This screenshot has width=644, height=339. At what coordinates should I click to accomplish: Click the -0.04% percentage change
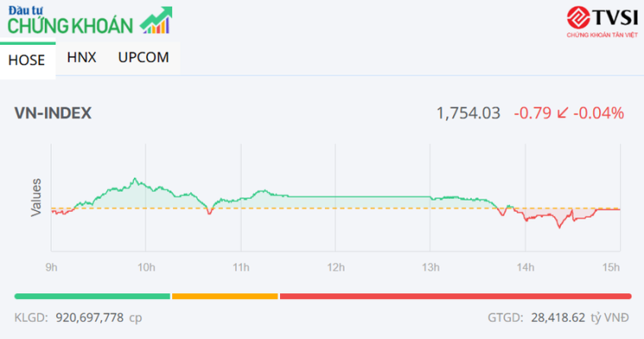[599, 113]
